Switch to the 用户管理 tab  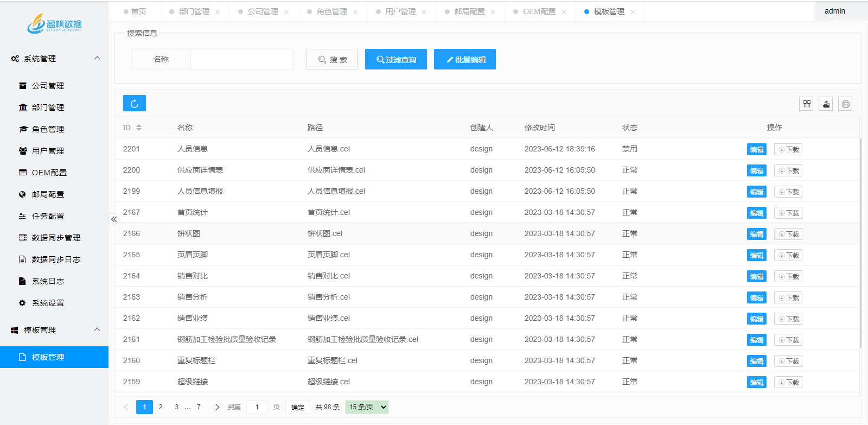[x=401, y=11]
